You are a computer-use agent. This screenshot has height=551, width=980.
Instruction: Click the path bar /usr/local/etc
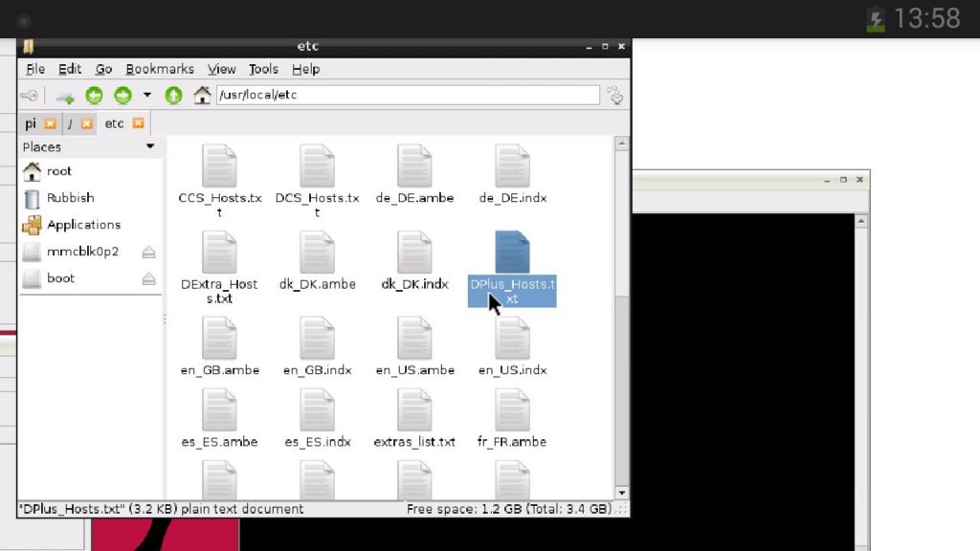tap(408, 95)
